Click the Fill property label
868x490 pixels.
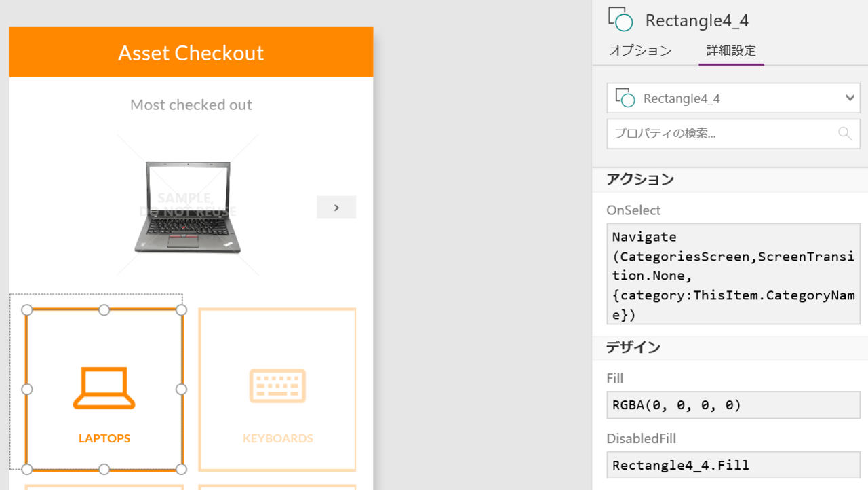[615, 378]
